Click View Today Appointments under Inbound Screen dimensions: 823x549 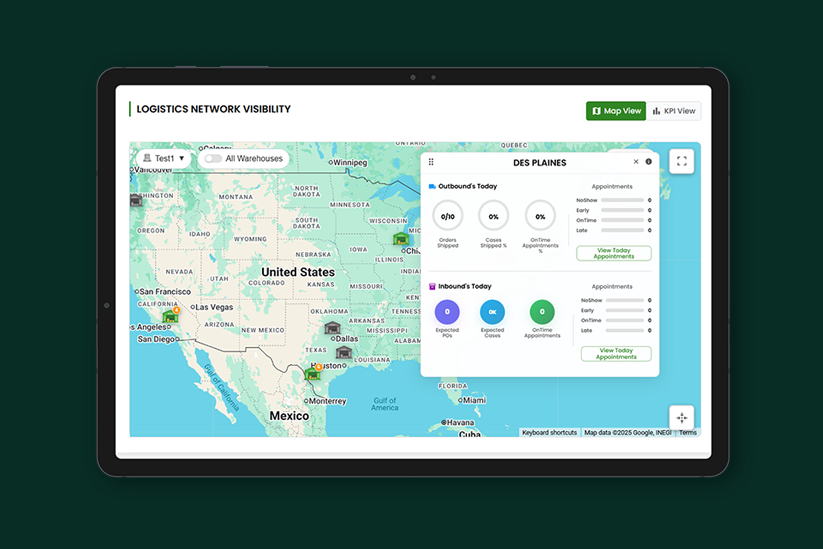click(x=614, y=353)
